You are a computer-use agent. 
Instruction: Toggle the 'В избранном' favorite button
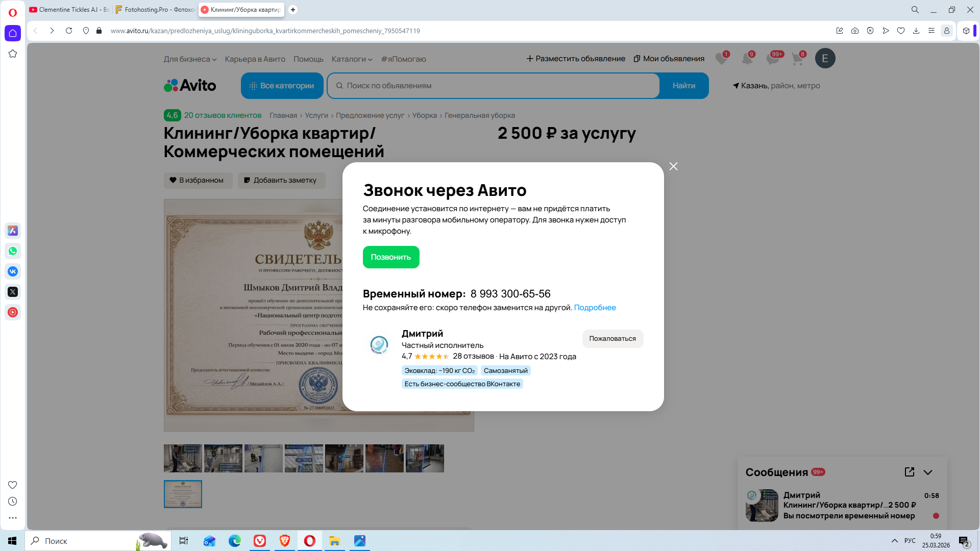[x=198, y=180]
